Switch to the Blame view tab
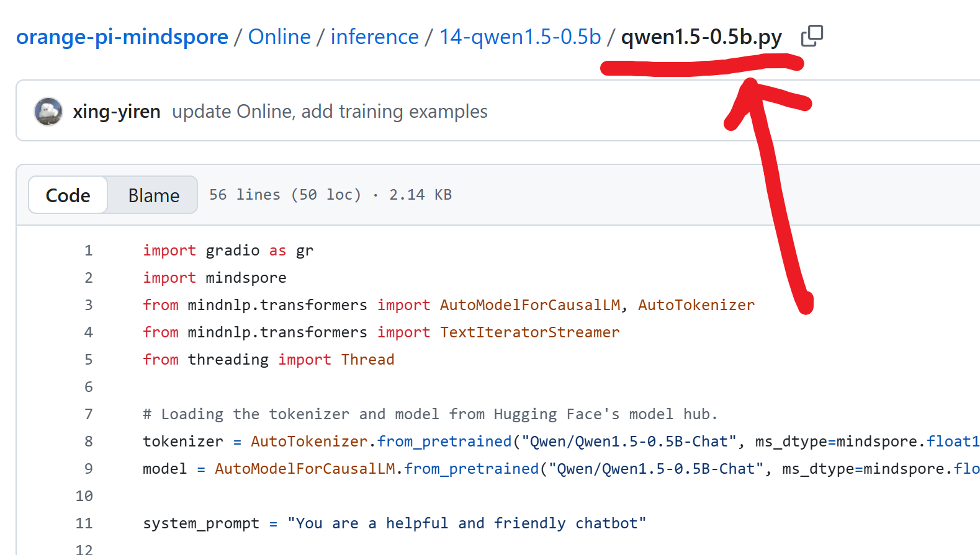This screenshot has width=980, height=555. (x=153, y=195)
